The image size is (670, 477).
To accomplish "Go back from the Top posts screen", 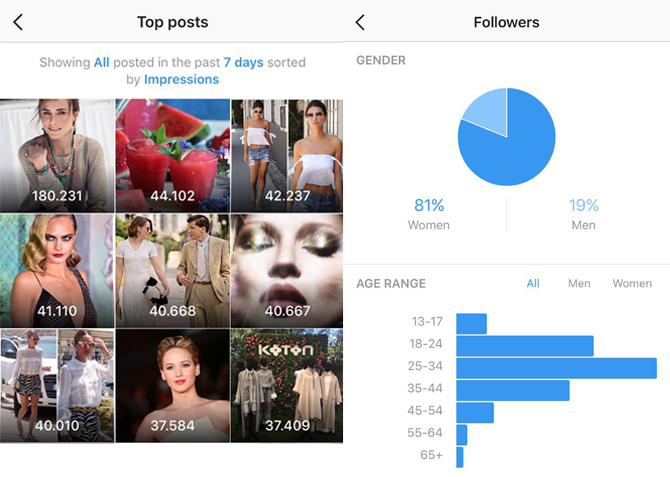I will [x=18, y=22].
